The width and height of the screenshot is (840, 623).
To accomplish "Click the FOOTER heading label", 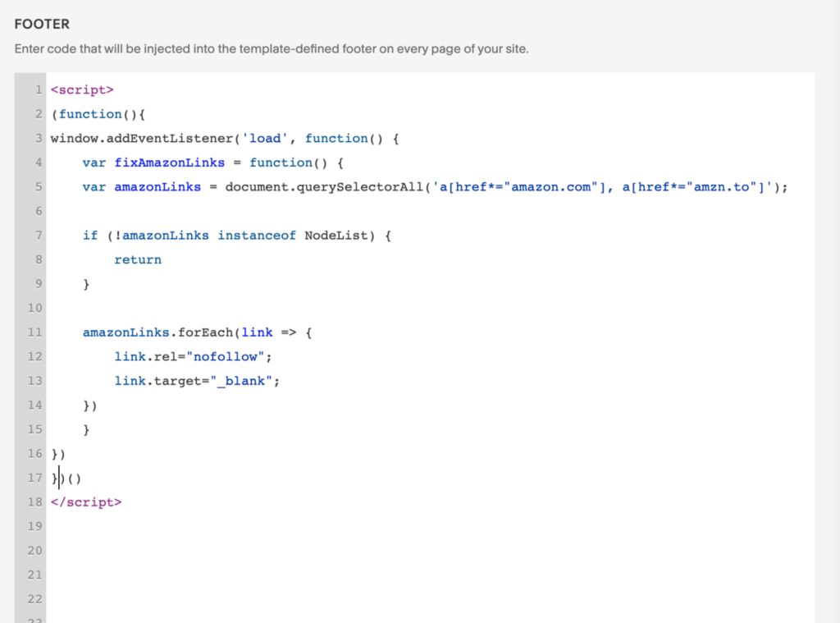I will (x=41, y=24).
